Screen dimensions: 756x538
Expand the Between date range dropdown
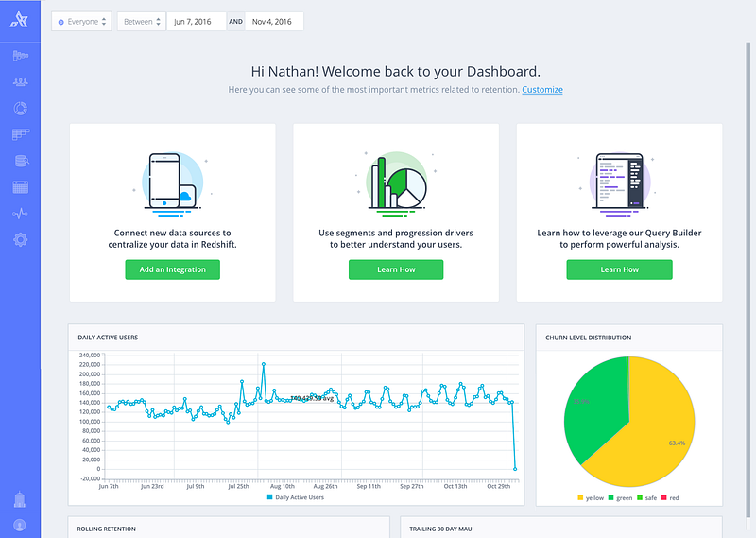click(x=141, y=22)
